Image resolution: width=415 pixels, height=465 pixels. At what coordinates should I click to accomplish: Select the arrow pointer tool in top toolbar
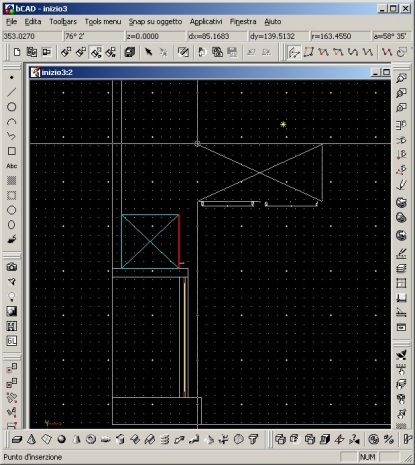(148, 52)
